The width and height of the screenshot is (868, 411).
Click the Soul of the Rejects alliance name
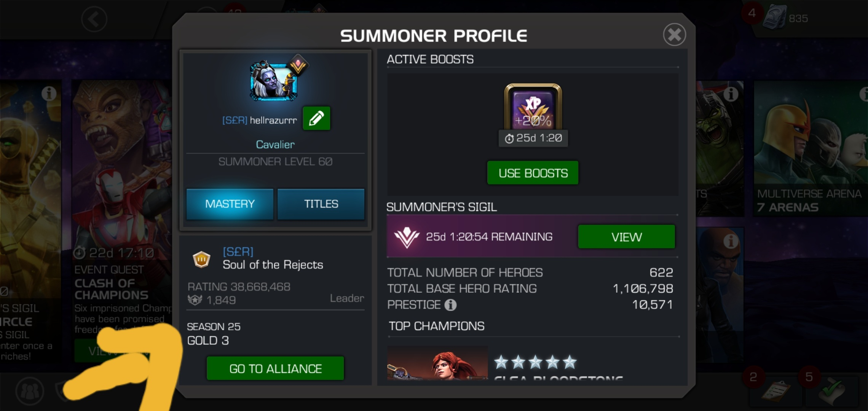coord(273,264)
